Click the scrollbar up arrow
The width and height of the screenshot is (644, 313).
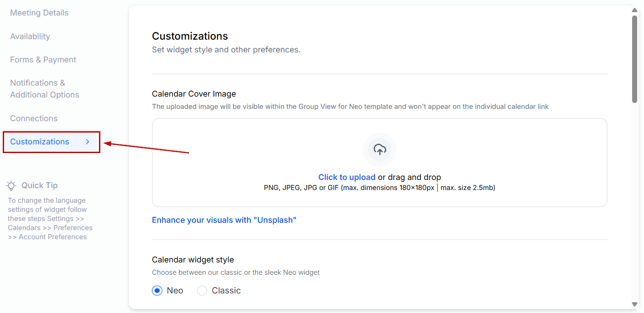click(x=634, y=10)
